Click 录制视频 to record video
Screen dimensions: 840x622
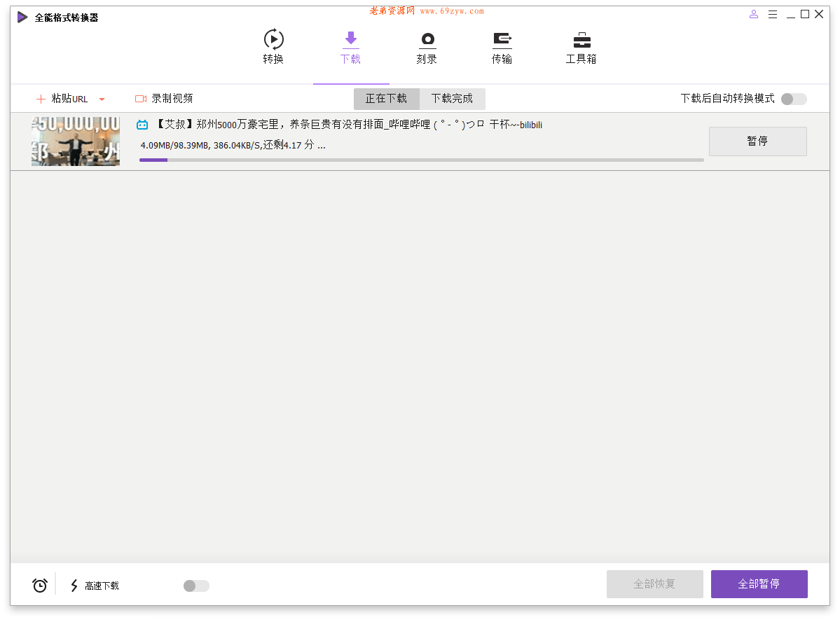164,99
